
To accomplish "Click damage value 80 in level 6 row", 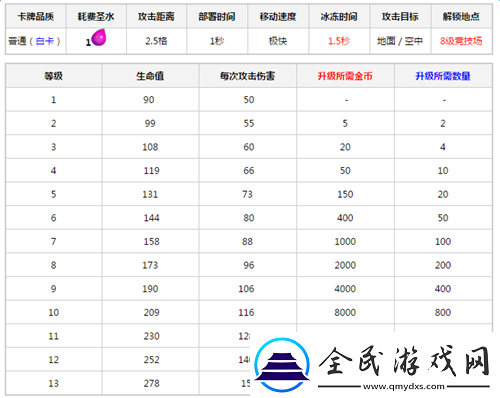I will (249, 218).
